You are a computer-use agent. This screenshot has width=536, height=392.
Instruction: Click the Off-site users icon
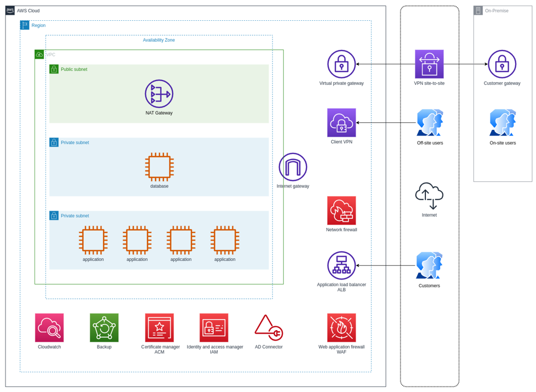(x=430, y=123)
